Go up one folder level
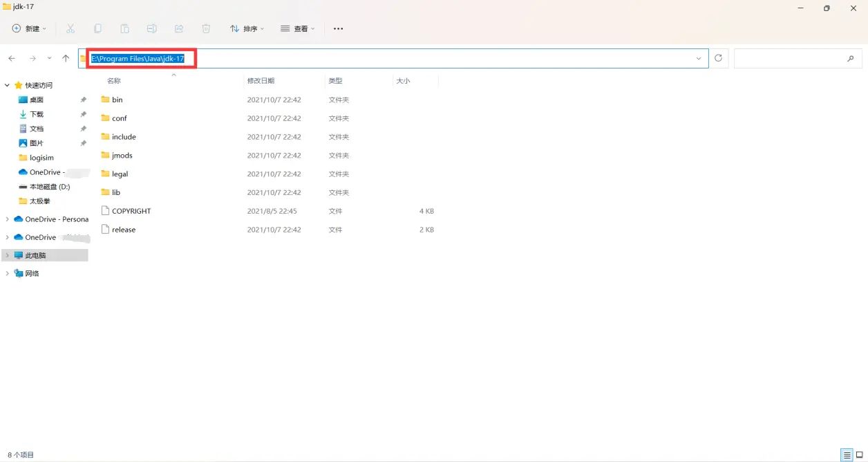 66,58
